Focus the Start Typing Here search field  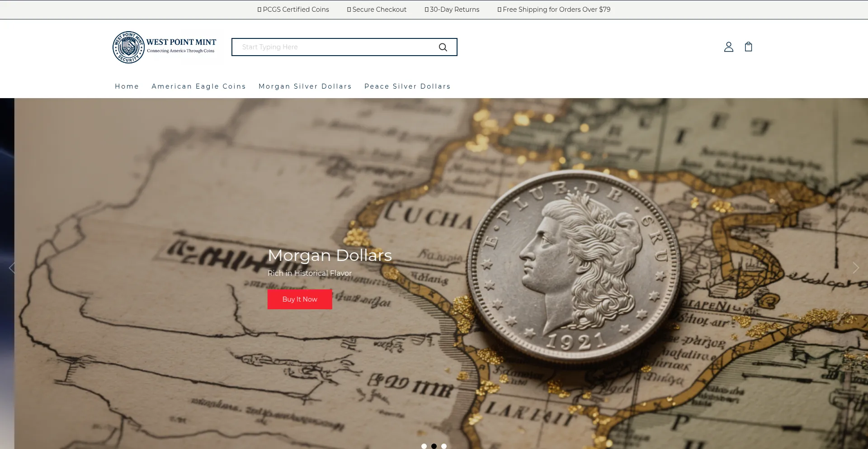click(335, 47)
